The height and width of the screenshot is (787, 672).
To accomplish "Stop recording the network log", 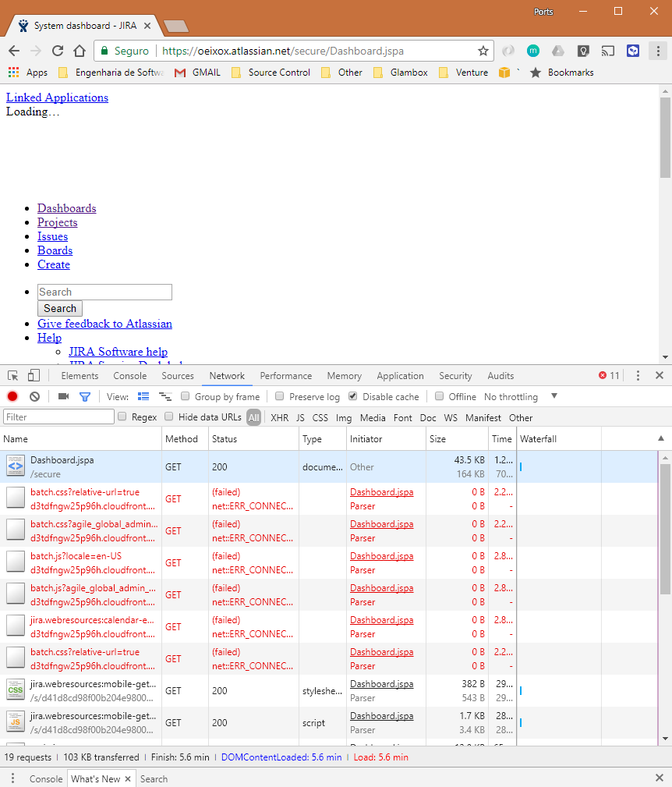I will click(x=12, y=396).
